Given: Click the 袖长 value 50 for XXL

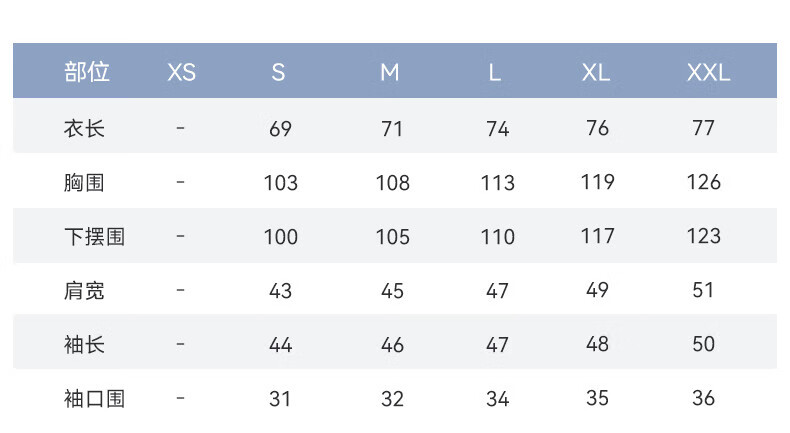Looking at the screenshot, I should tap(703, 344).
